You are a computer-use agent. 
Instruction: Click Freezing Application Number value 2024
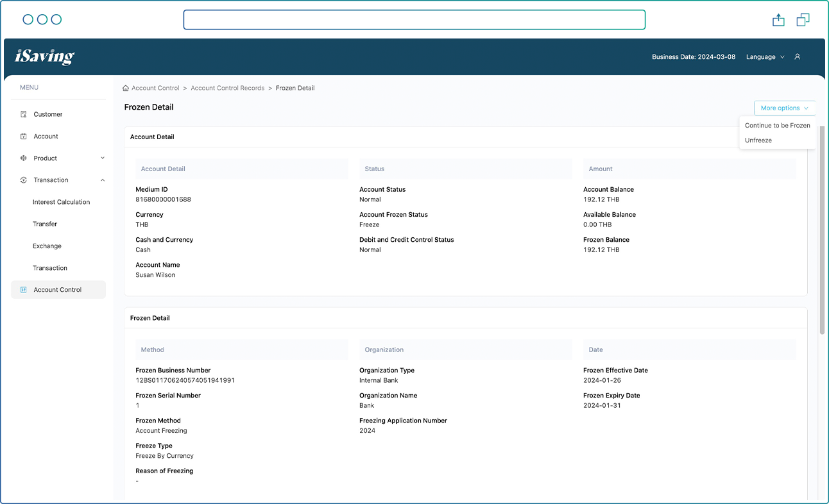click(367, 431)
